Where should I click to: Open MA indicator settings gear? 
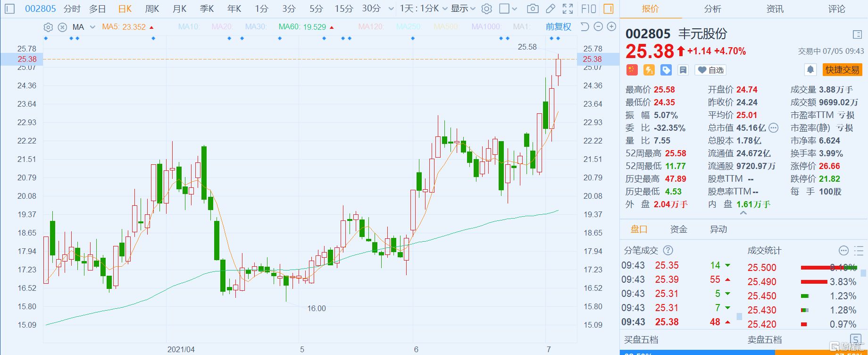[x=48, y=27]
